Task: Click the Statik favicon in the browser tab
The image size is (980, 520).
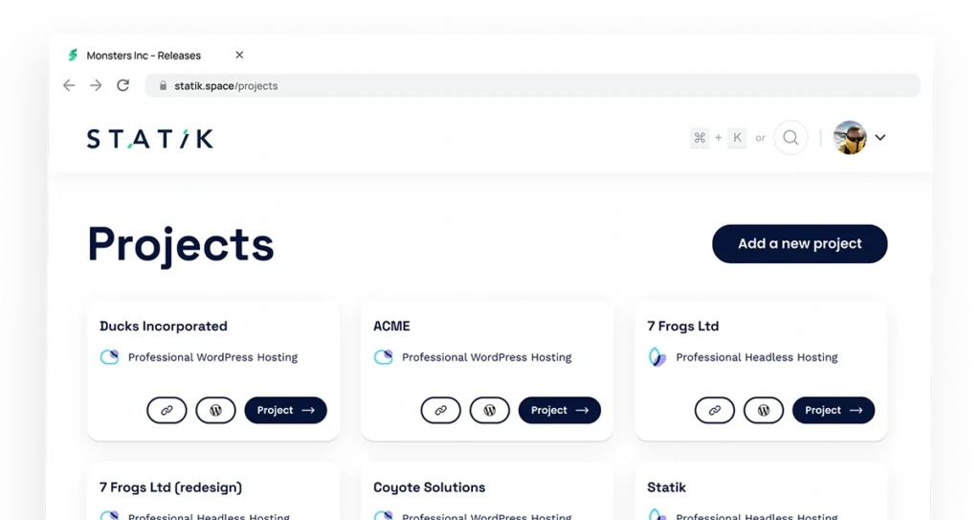Action: [x=73, y=56]
